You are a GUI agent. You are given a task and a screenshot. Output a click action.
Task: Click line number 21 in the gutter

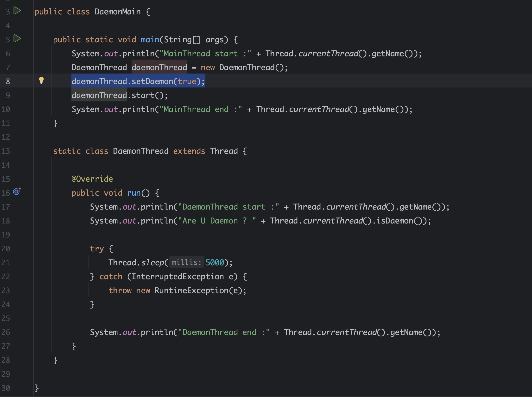point(6,263)
